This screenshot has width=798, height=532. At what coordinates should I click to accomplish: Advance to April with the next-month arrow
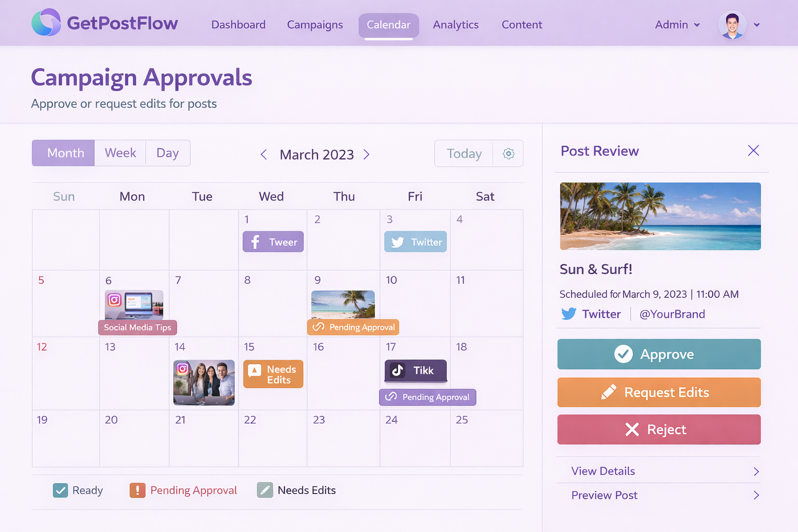367,154
